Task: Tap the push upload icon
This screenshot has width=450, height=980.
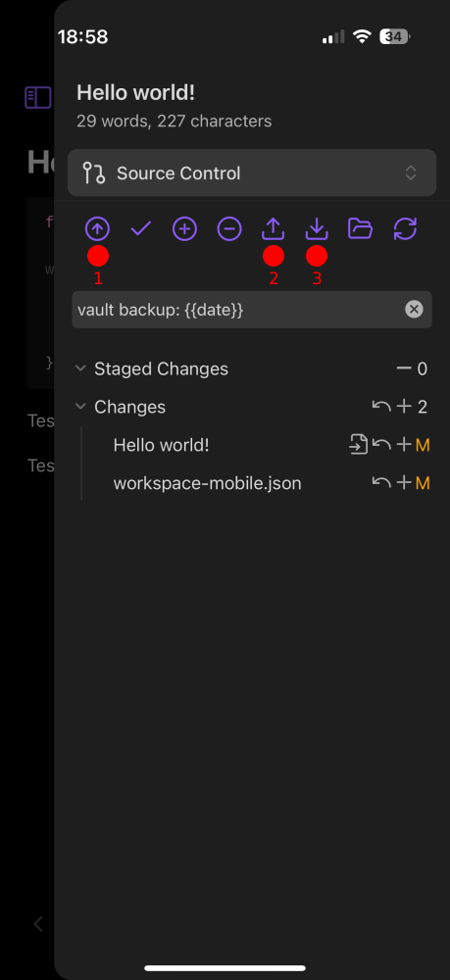Action: (274, 228)
